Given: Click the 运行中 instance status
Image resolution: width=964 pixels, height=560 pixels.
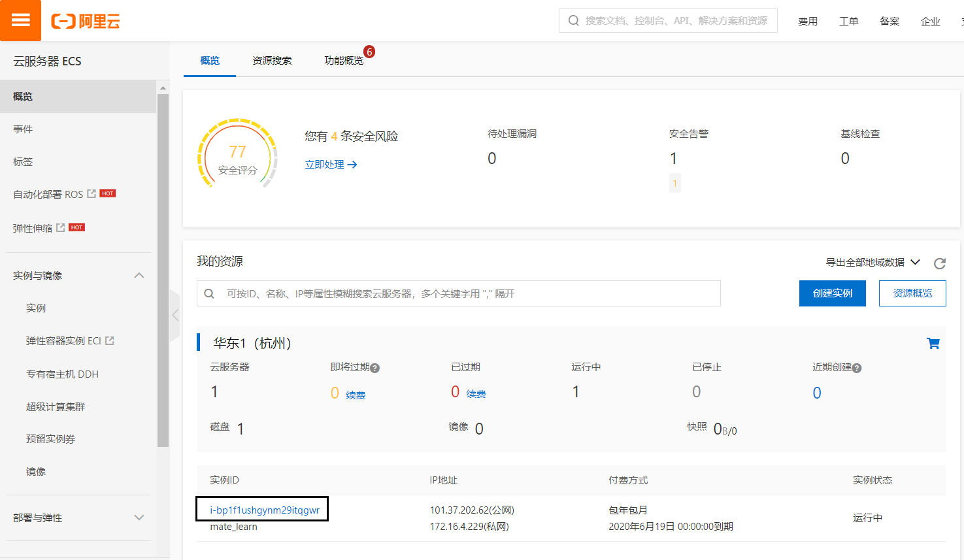Looking at the screenshot, I should click(x=867, y=518).
